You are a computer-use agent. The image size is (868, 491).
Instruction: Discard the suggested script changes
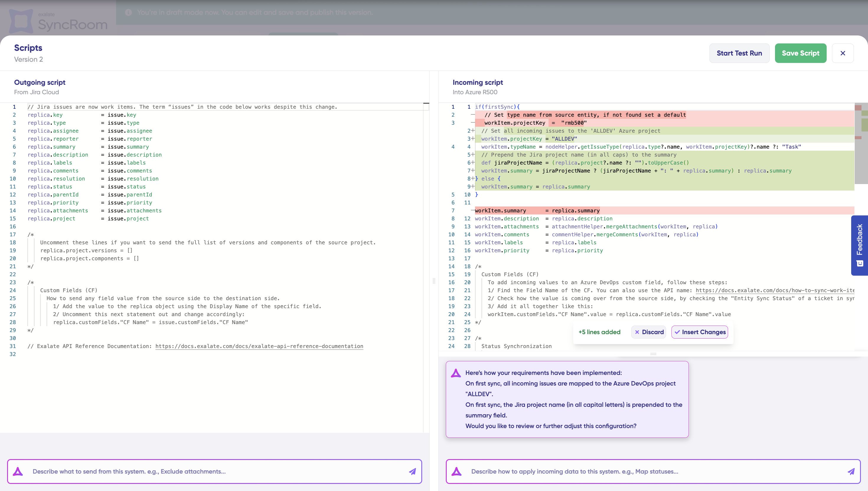[649, 332]
